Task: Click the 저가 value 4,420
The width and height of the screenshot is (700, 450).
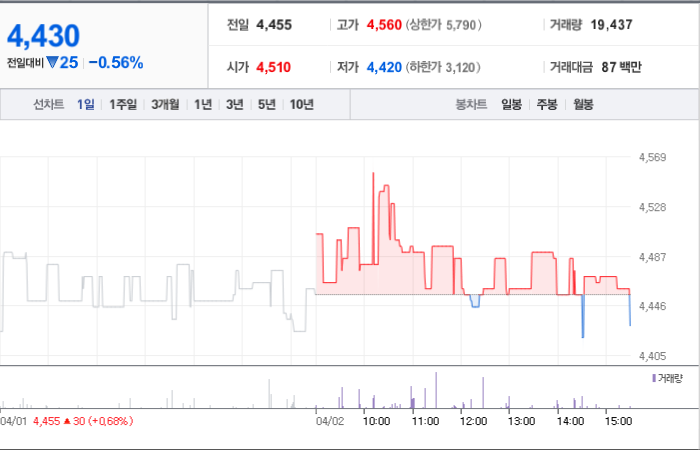Action: coord(384,67)
